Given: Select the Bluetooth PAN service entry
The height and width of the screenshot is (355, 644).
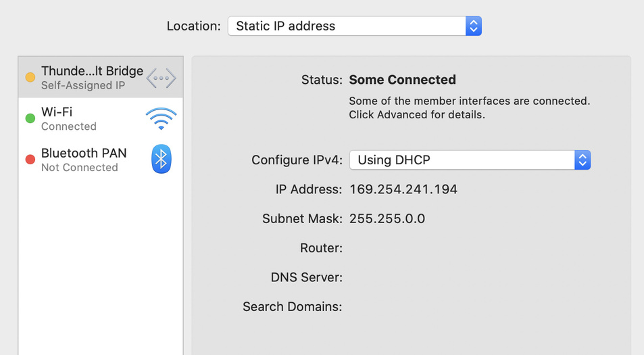Looking at the screenshot, I should (x=84, y=153).
